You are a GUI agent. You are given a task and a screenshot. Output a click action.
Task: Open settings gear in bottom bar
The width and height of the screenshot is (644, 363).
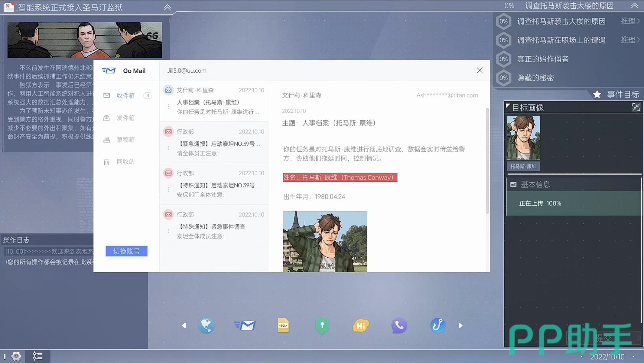[x=16, y=356]
